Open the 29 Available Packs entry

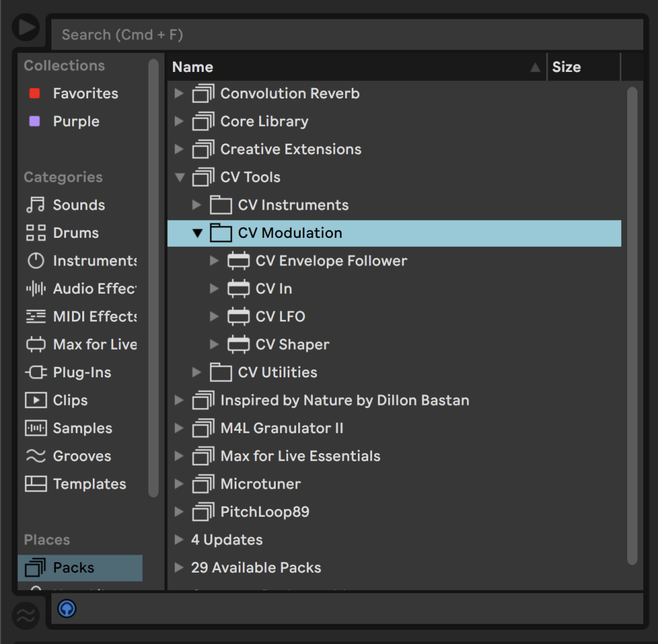[x=256, y=568]
